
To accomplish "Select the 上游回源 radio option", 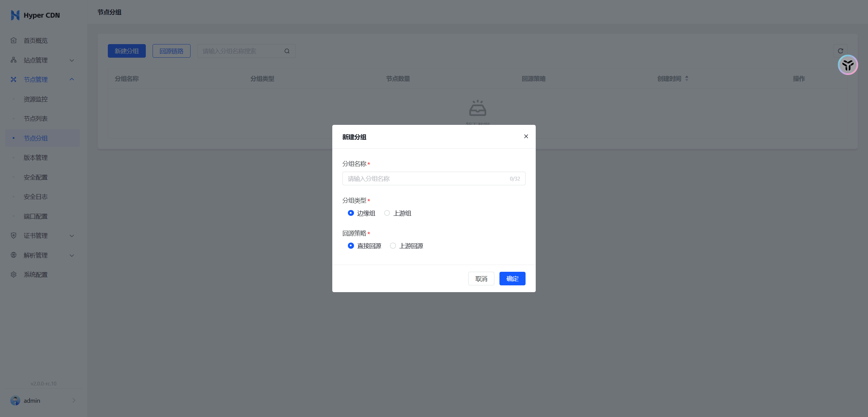I will (x=393, y=246).
